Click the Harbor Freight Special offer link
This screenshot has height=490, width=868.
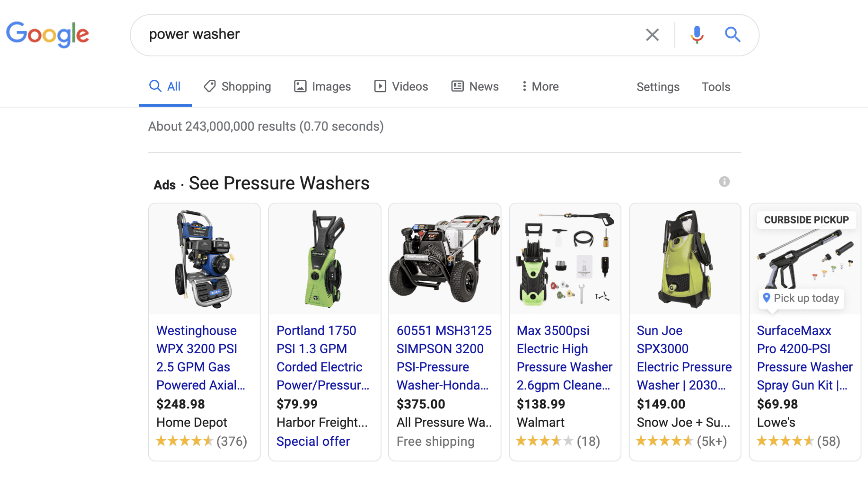click(x=313, y=441)
